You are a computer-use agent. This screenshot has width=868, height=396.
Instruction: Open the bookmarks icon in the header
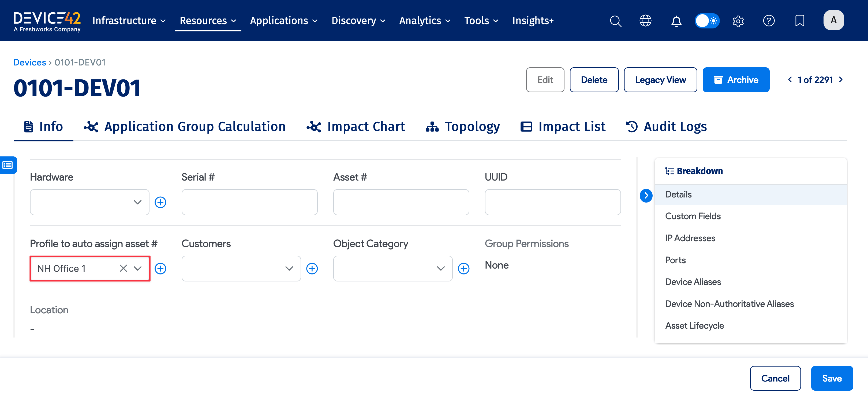(799, 21)
